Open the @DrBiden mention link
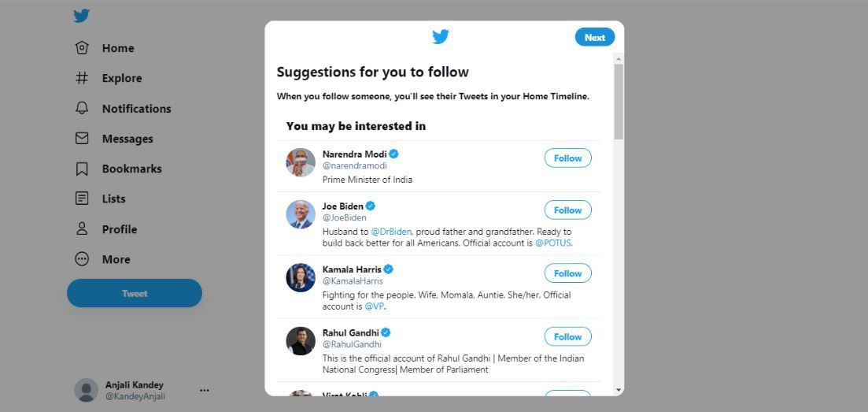 pyautogui.click(x=391, y=232)
